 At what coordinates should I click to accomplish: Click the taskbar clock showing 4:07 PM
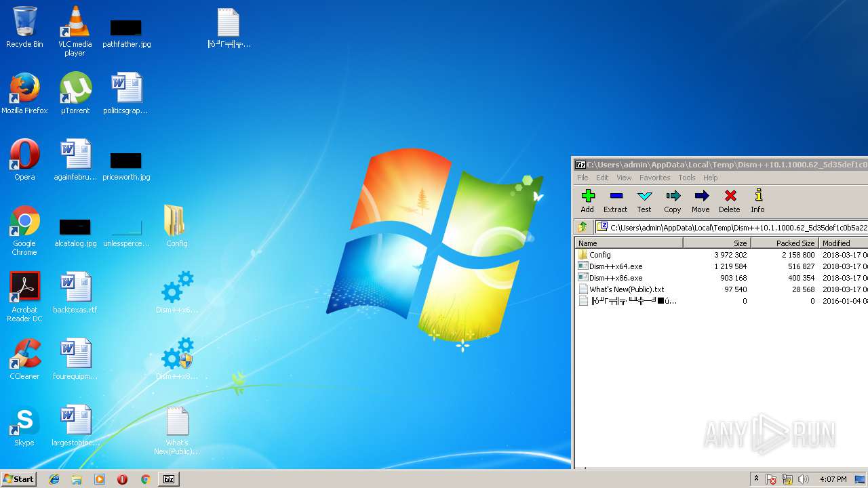(833, 479)
